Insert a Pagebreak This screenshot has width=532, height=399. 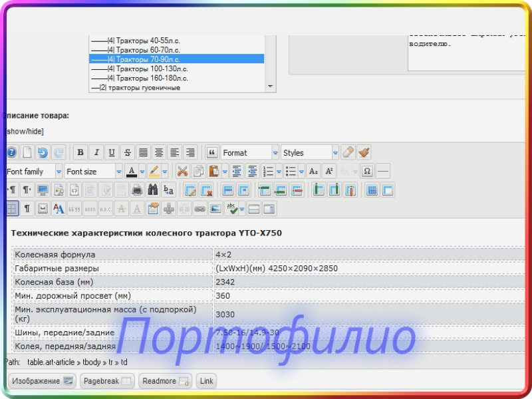click(x=107, y=381)
